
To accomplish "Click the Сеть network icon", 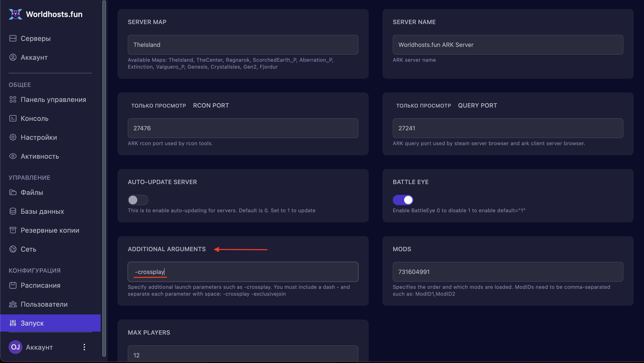I will pos(13,249).
